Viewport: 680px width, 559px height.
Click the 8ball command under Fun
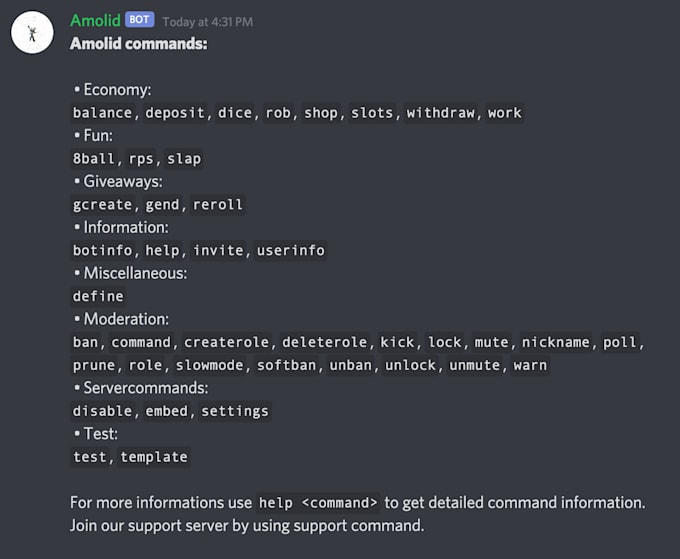coord(94,159)
